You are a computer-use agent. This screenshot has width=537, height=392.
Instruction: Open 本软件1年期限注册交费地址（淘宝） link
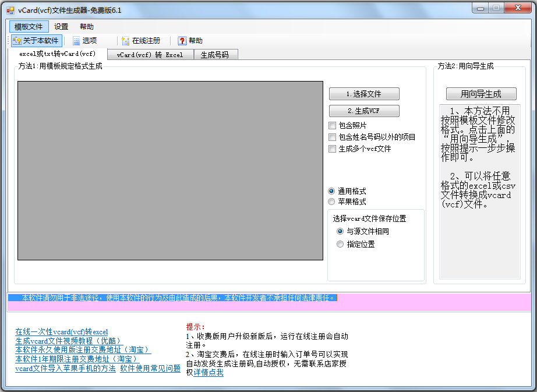click(x=77, y=359)
